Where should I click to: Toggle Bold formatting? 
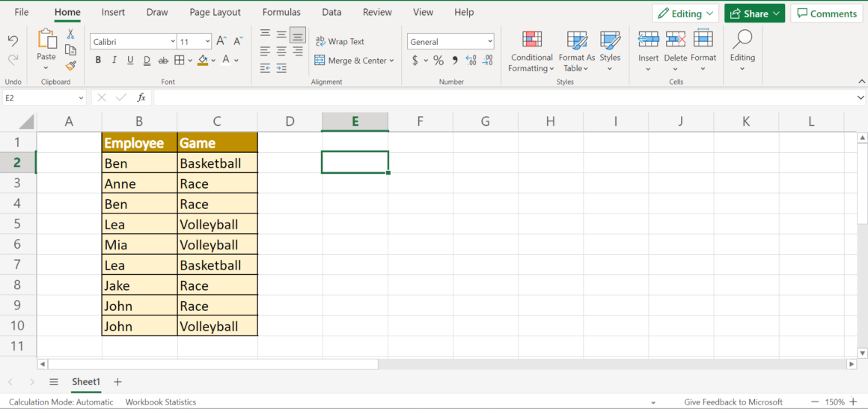pos(98,61)
